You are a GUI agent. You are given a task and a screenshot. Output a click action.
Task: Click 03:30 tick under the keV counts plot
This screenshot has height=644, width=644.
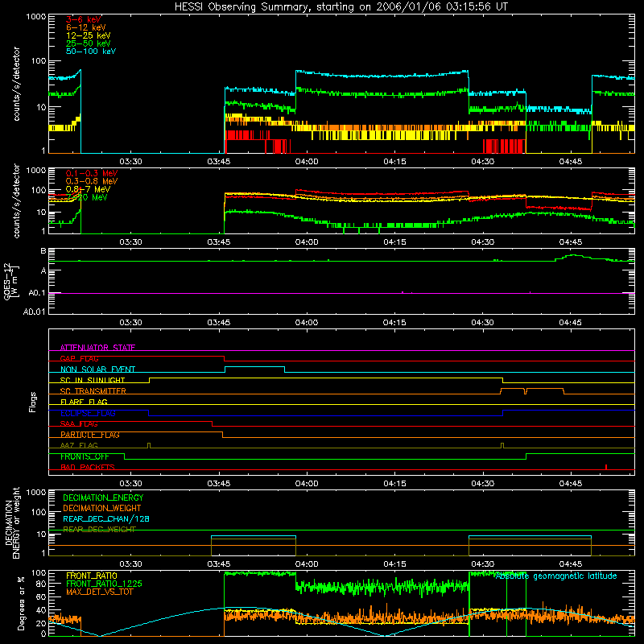point(130,162)
